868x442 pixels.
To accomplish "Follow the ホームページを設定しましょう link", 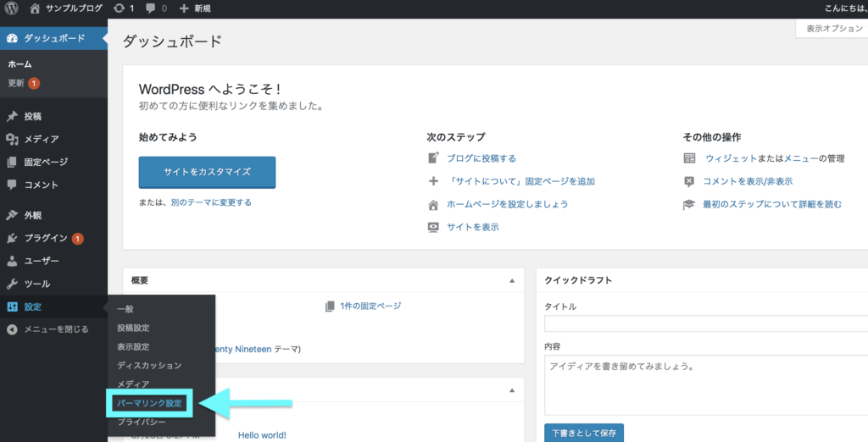I will pyautogui.click(x=508, y=204).
